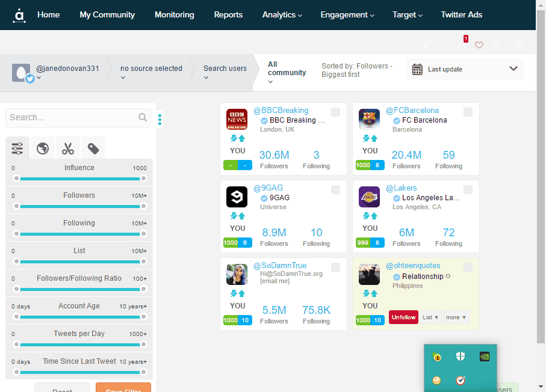
Task: Tick the @Lakers card checkbox
Action: [x=468, y=189]
